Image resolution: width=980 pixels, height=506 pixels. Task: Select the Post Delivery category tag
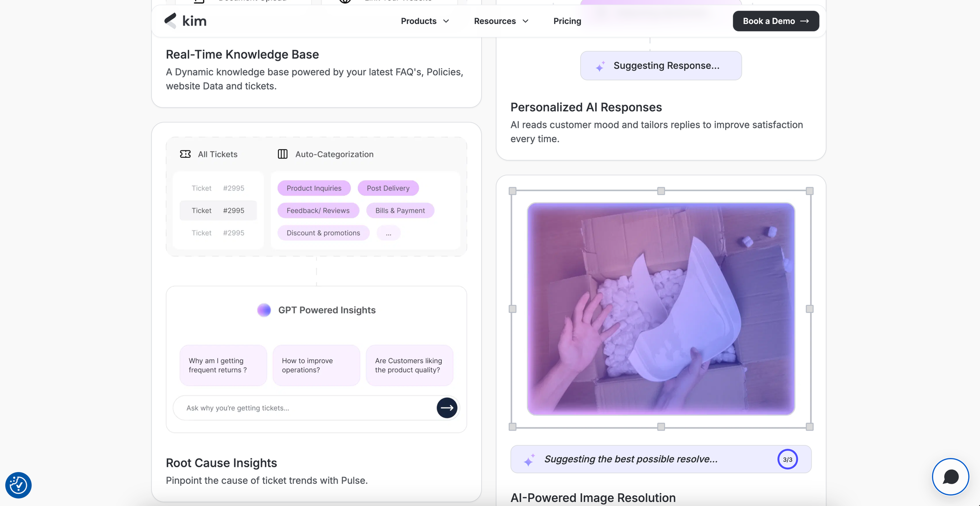pyautogui.click(x=388, y=188)
